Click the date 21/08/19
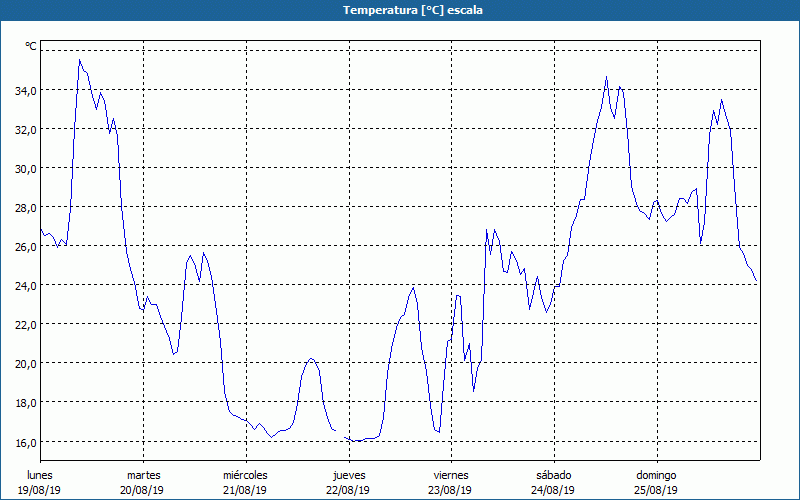This screenshot has height=500, width=800. click(245, 490)
